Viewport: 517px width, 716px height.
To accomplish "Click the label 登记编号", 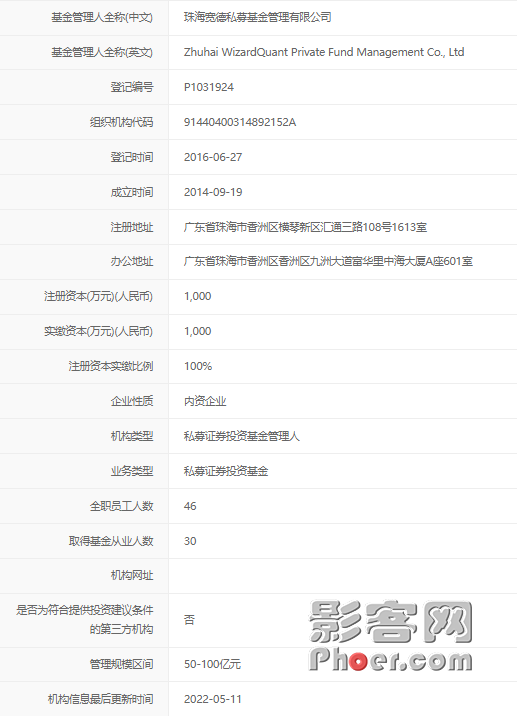I will click(132, 87).
